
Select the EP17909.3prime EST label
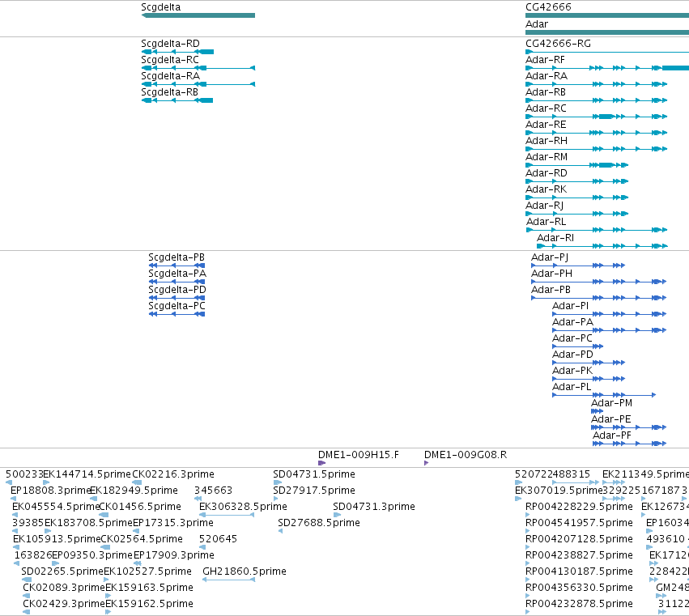[174, 555]
